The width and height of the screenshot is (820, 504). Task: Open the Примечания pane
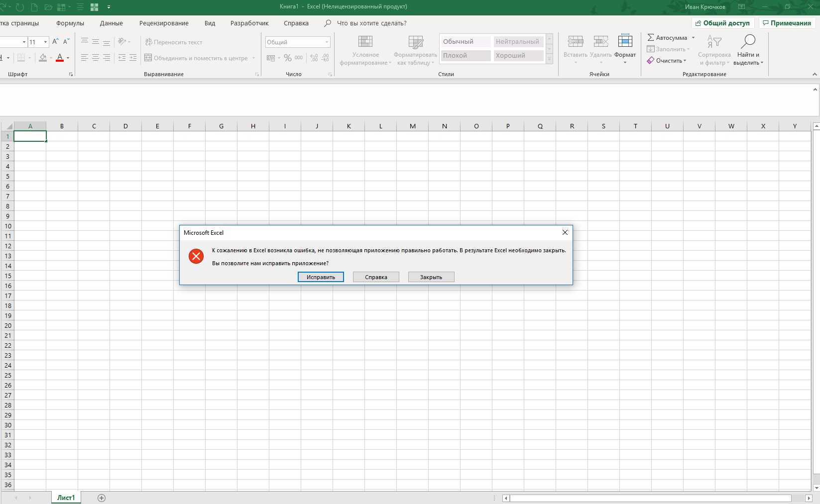click(x=787, y=23)
